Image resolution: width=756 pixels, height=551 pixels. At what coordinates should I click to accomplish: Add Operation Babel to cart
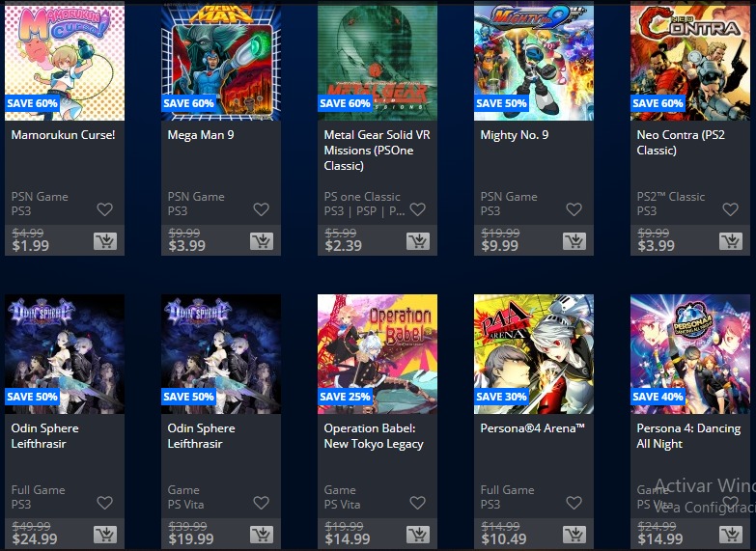(418, 535)
